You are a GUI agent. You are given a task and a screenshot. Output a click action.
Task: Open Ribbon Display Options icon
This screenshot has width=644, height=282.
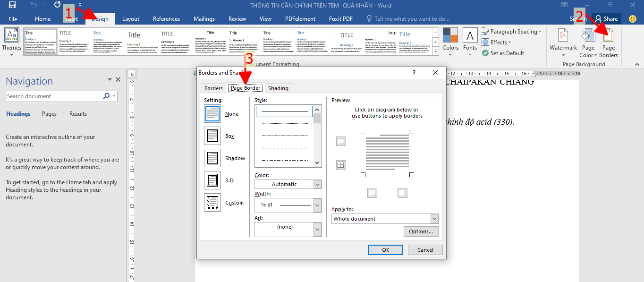[x=564, y=5]
